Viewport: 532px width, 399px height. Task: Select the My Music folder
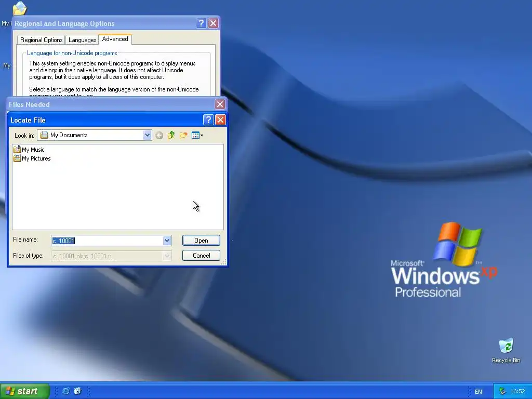point(29,150)
